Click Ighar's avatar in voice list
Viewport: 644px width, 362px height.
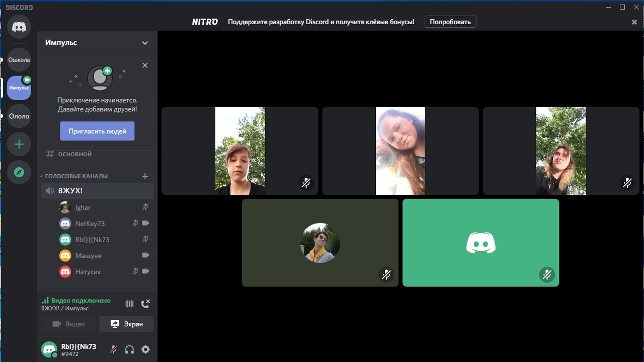65,207
